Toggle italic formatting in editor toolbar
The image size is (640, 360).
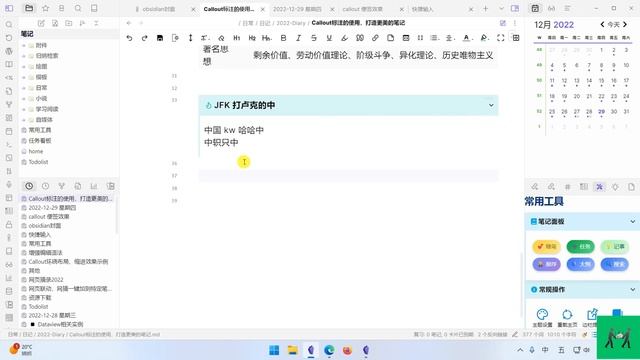click(x=298, y=38)
